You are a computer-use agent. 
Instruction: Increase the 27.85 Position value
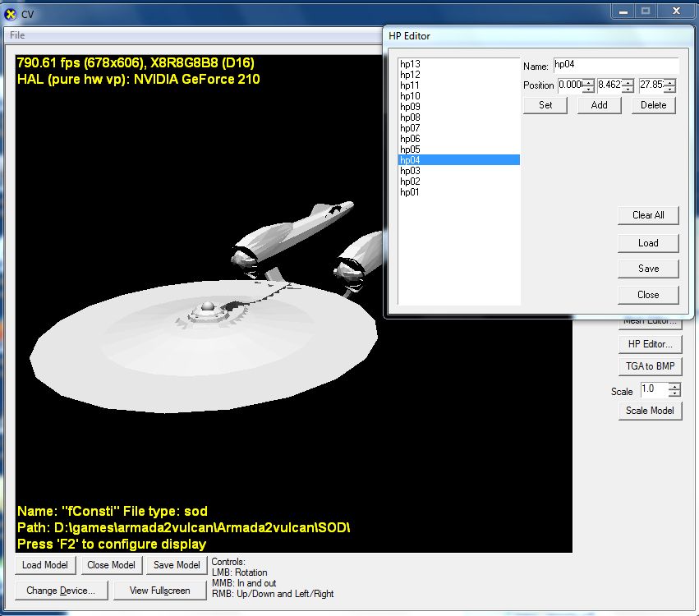(x=670, y=81)
